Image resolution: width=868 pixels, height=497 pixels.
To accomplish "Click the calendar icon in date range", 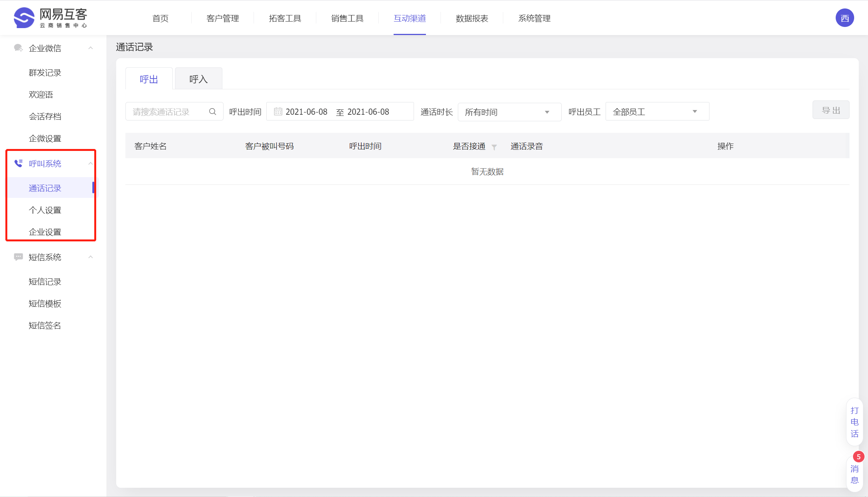I will click(x=278, y=112).
